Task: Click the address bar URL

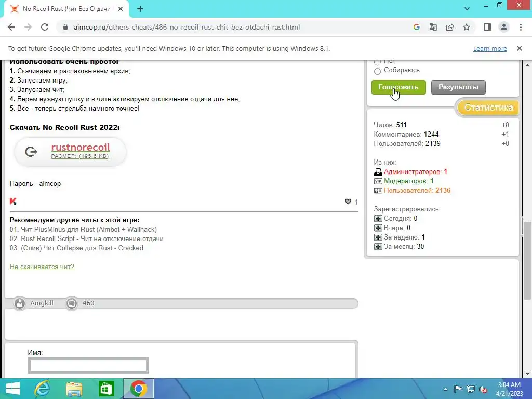Action: pyautogui.click(x=187, y=27)
